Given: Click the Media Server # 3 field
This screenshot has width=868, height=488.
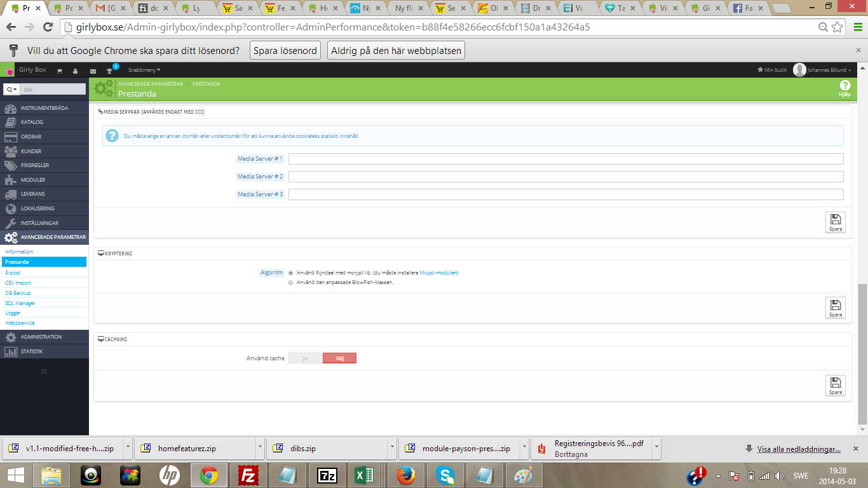Looking at the screenshot, I should click(566, 194).
